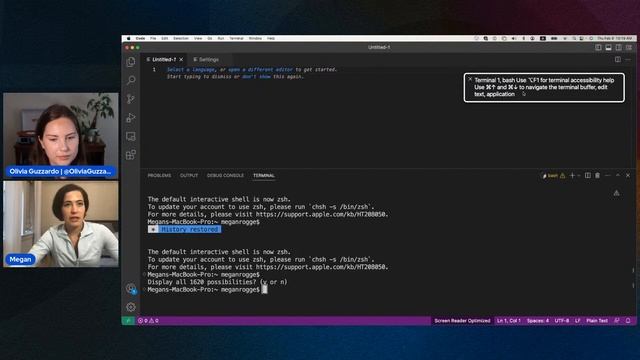Screen dimensions: 640x360
Task: Open the Accounts menu in activity bar
Action: tap(131, 289)
